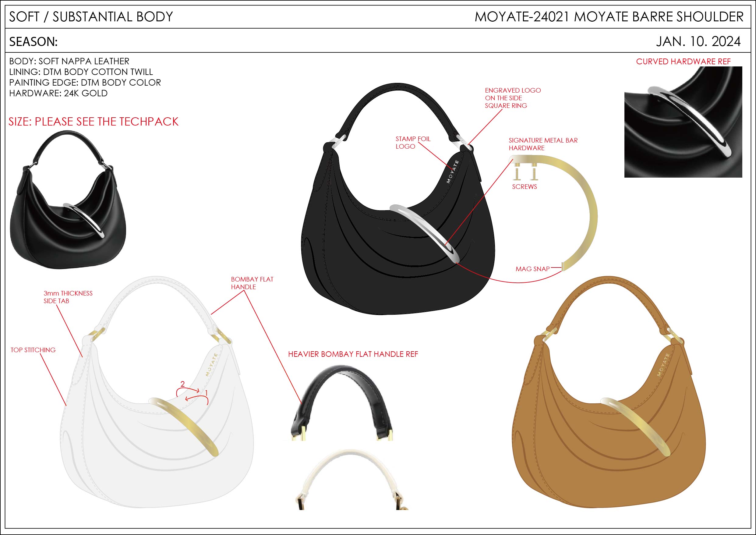
Task: Click the gold bar on the tan bag
Action: tap(635, 427)
